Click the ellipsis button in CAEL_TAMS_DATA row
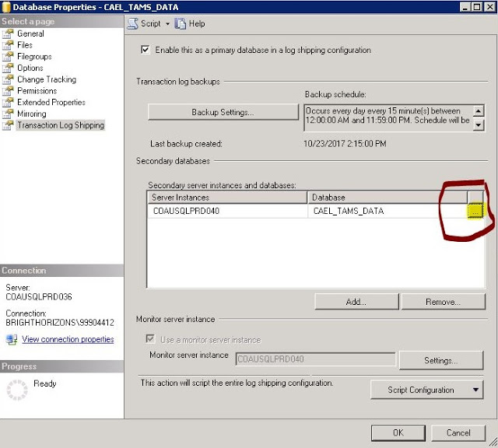The width and height of the screenshot is (498, 448). point(475,211)
